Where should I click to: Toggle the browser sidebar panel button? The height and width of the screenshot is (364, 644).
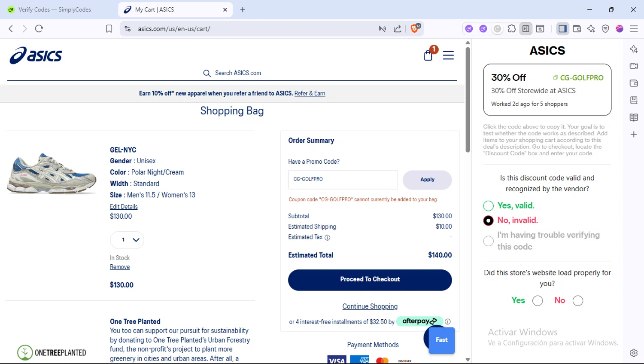[x=562, y=29]
